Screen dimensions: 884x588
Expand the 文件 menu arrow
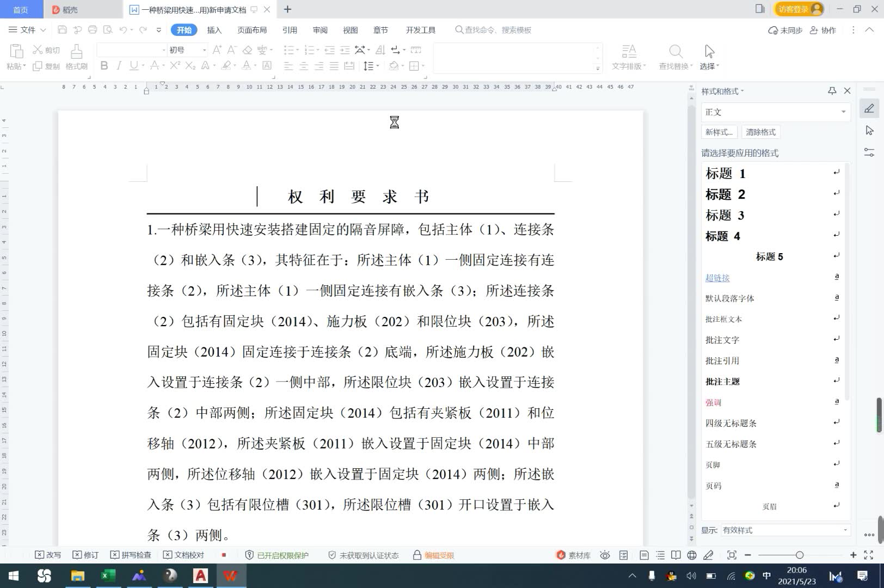[43, 30]
